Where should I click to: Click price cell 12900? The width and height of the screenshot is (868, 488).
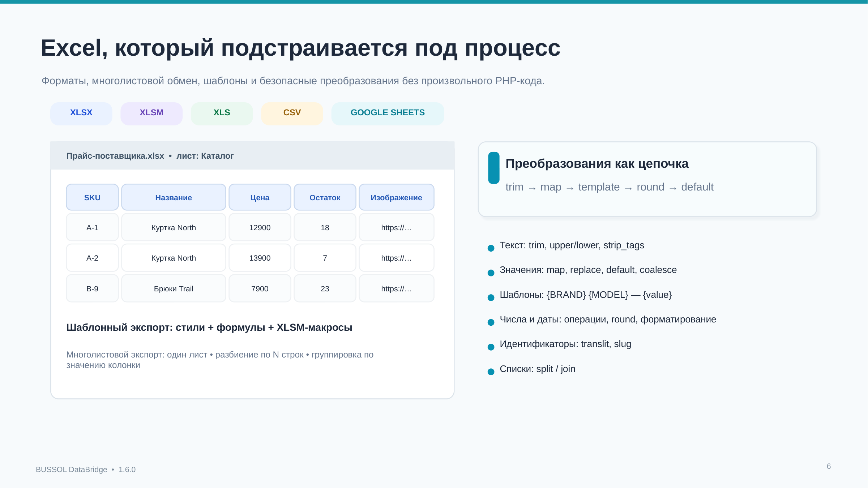point(260,227)
